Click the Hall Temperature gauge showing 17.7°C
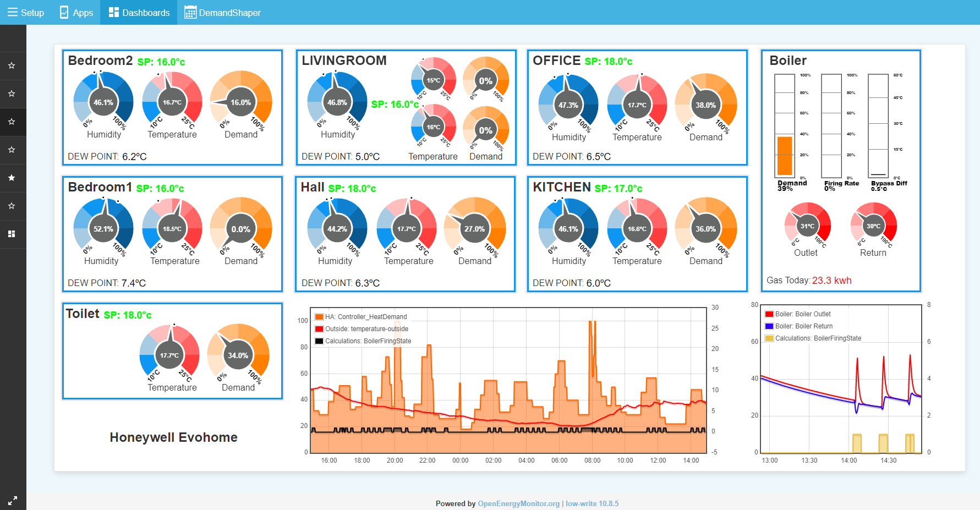Screen dimensions: 980x510 click(407, 229)
